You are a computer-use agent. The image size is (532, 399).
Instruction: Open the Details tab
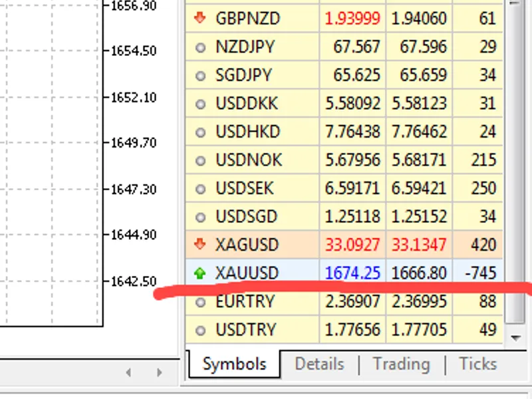320,364
